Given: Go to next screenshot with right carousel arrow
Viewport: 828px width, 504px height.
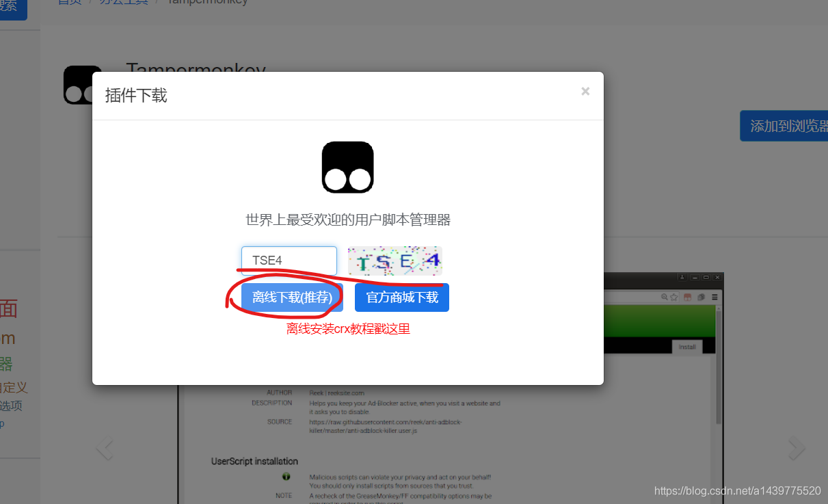Looking at the screenshot, I should [797, 449].
